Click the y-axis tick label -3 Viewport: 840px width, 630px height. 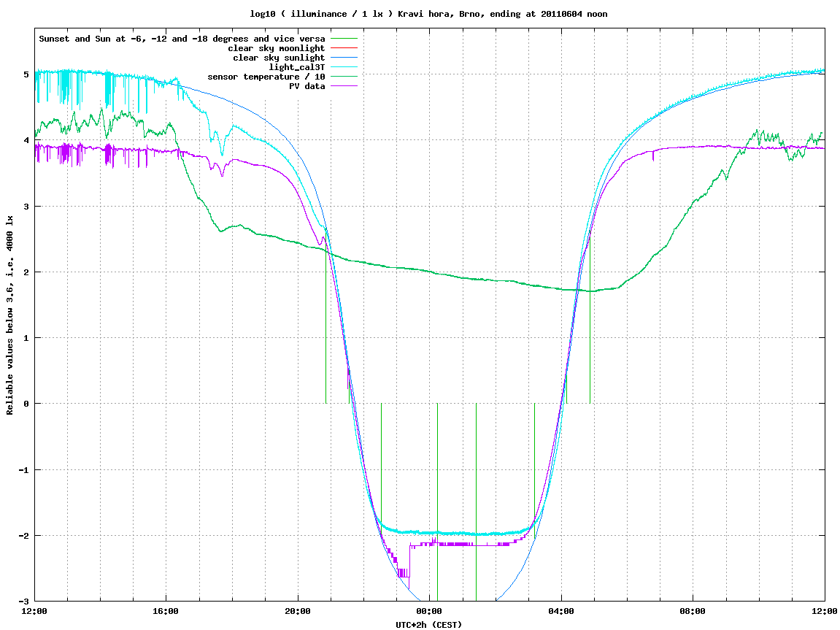pos(23,602)
